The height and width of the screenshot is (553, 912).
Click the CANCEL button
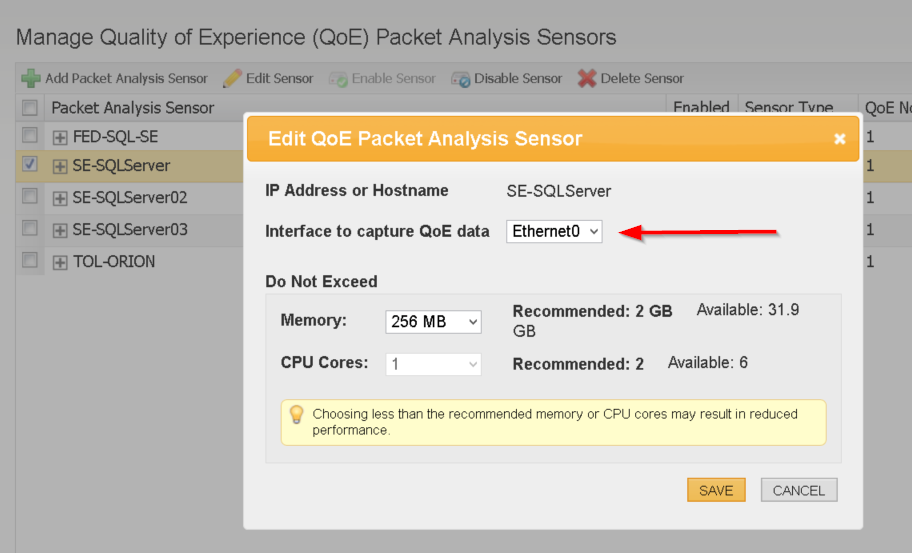(798, 490)
